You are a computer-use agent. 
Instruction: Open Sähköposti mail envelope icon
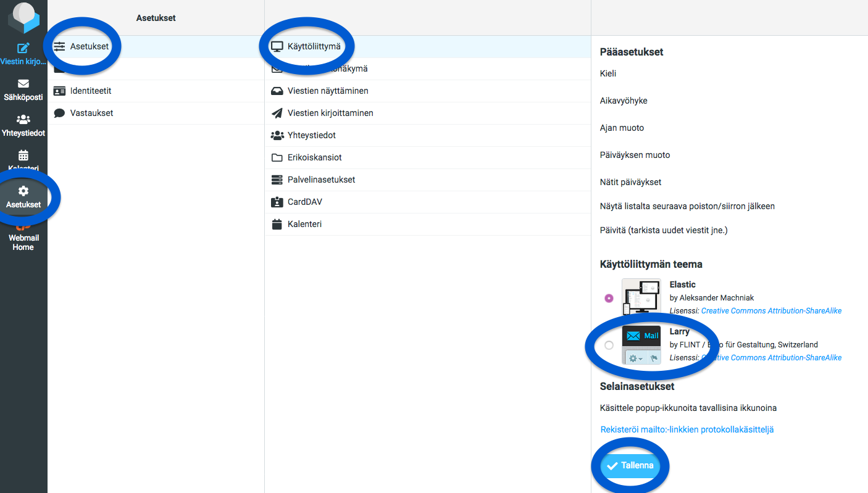23,84
